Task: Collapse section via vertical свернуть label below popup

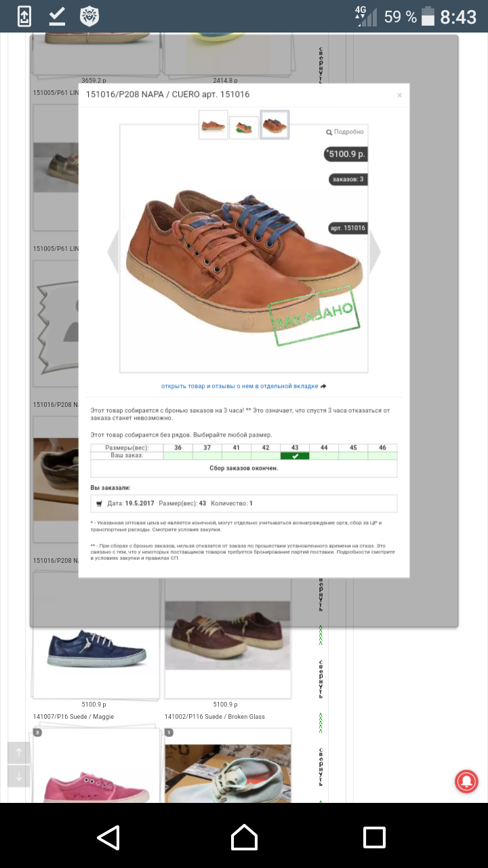Action: pos(321,679)
